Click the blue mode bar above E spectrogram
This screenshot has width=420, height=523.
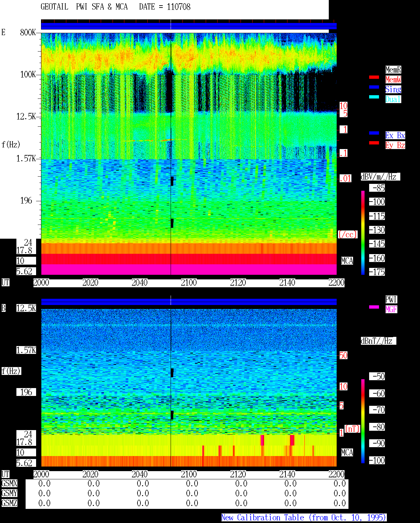click(189, 26)
